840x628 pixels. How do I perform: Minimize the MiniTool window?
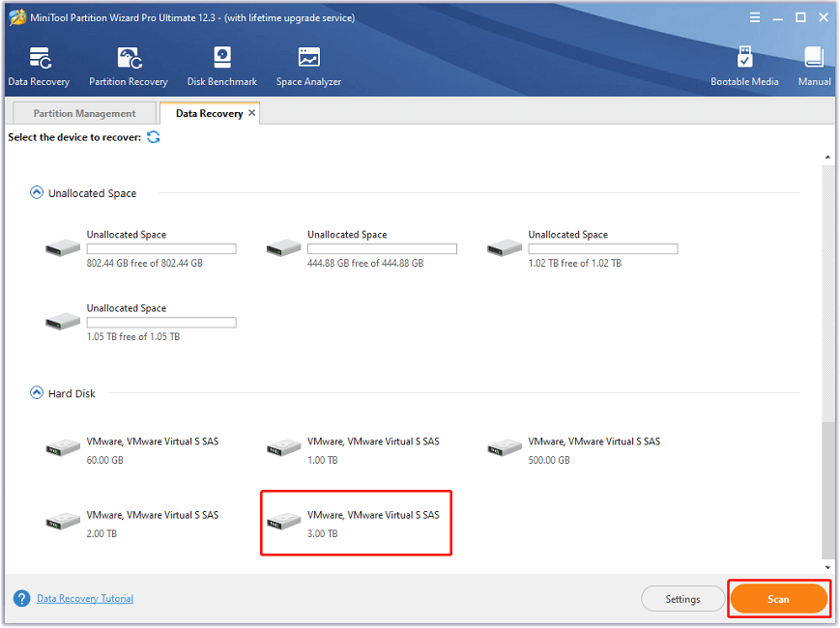point(777,17)
